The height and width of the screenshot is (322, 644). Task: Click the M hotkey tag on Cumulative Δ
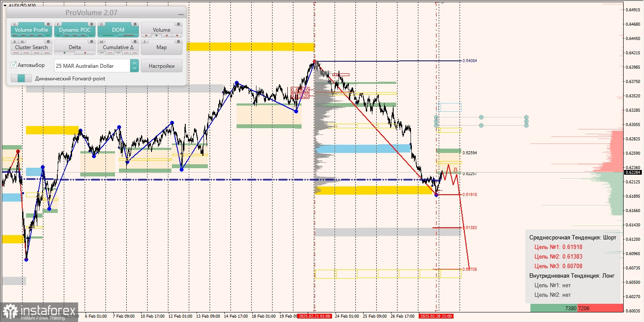[x=102, y=42]
